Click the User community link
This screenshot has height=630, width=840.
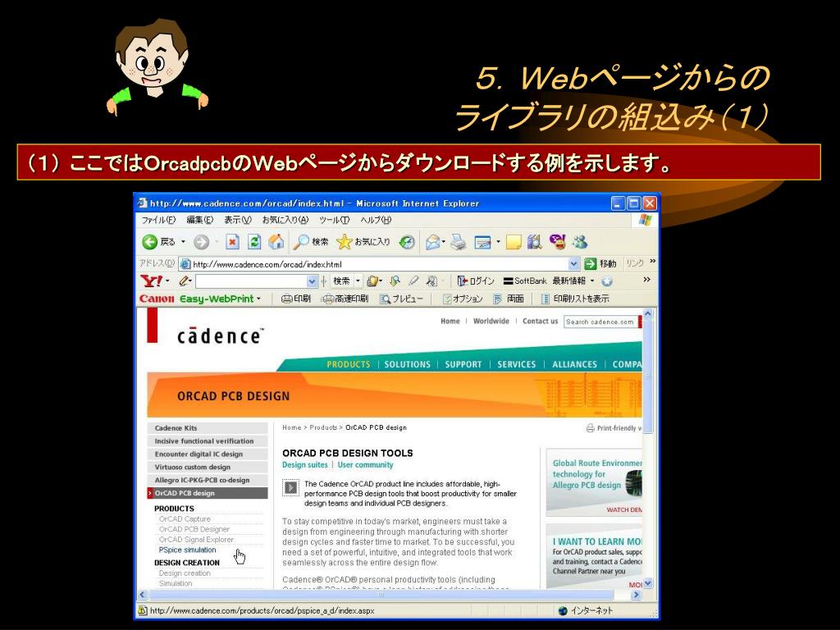pos(365,465)
